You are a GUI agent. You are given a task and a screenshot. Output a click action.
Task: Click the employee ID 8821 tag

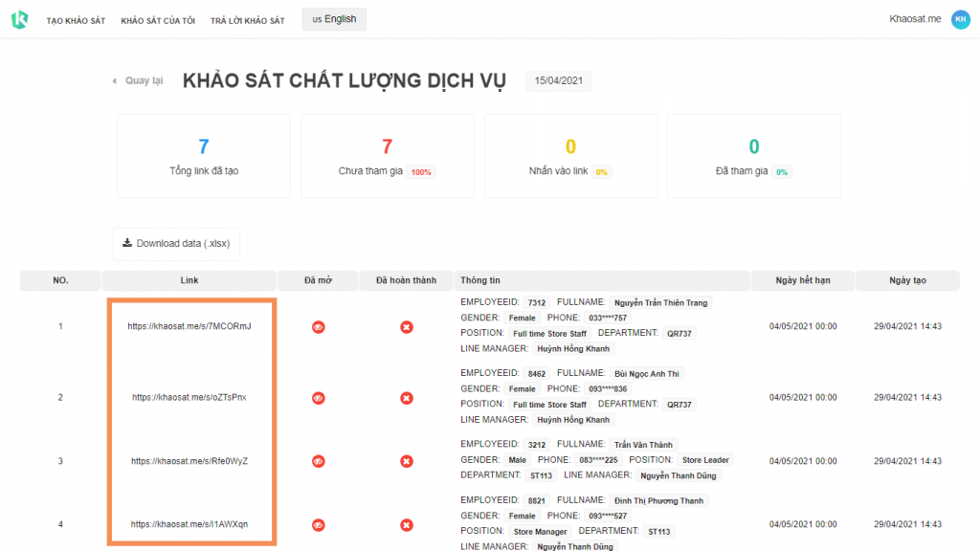pos(537,500)
